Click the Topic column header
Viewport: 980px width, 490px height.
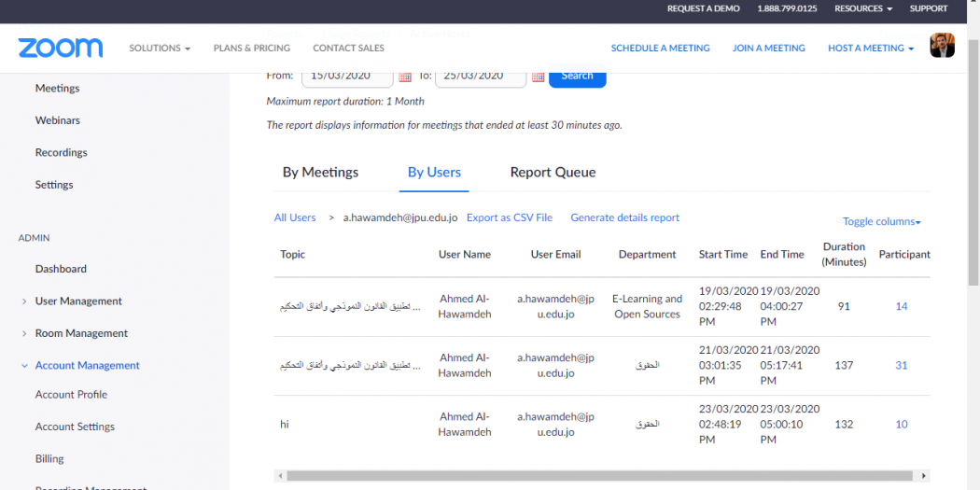pos(292,255)
